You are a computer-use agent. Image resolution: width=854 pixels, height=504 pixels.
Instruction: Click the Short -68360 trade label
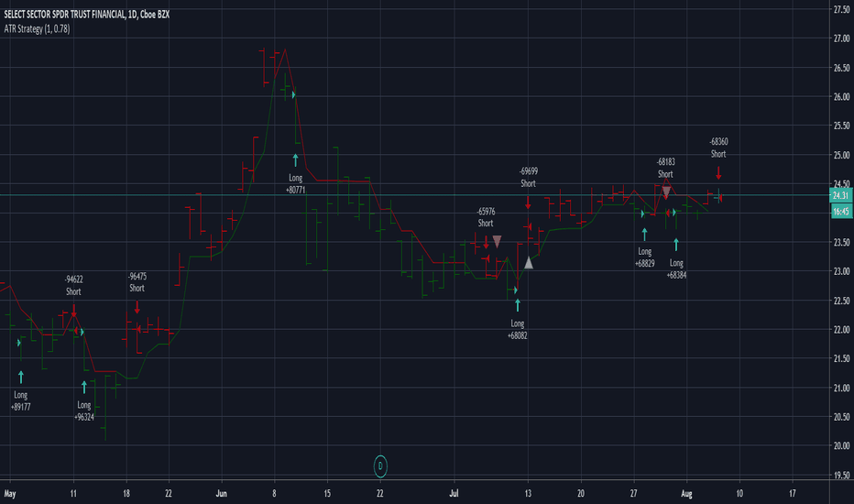point(718,148)
